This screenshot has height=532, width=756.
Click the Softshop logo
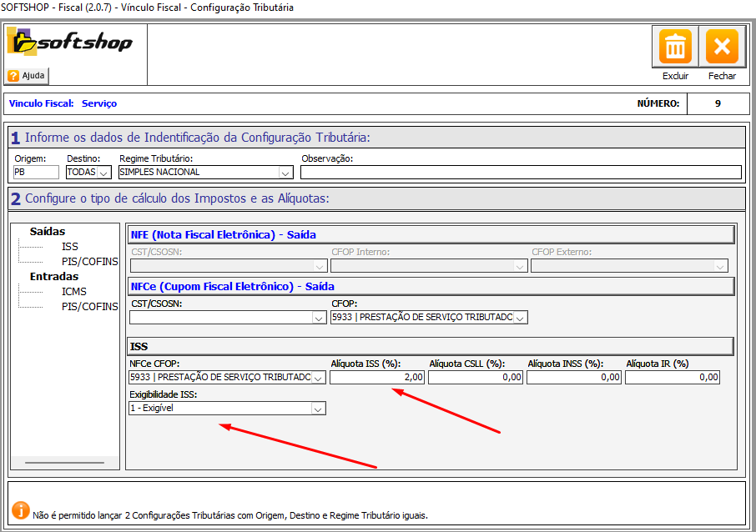click(x=69, y=42)
